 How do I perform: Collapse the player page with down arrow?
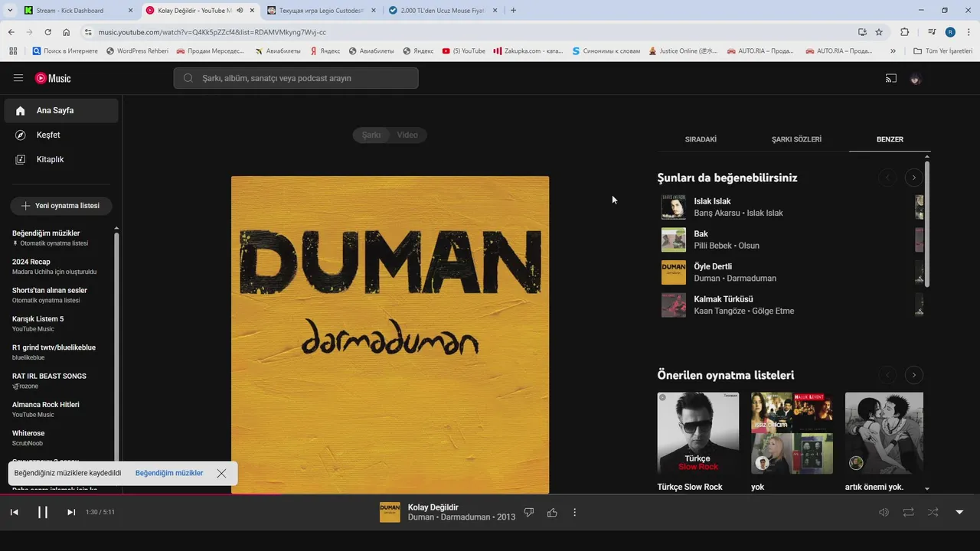click(x=959, y=512)
